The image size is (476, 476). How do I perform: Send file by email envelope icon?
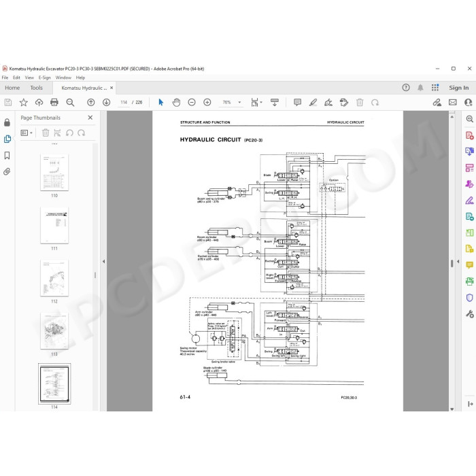453,102
